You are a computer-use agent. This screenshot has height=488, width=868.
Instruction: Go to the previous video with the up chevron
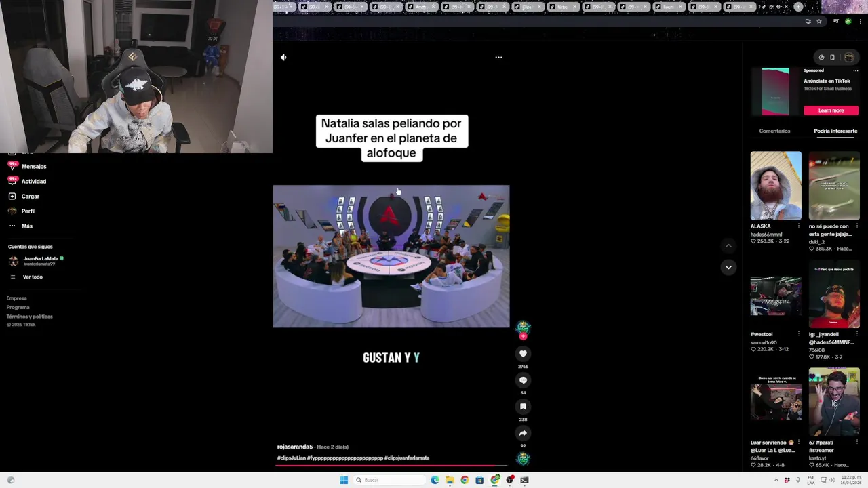tap(728, 246)
